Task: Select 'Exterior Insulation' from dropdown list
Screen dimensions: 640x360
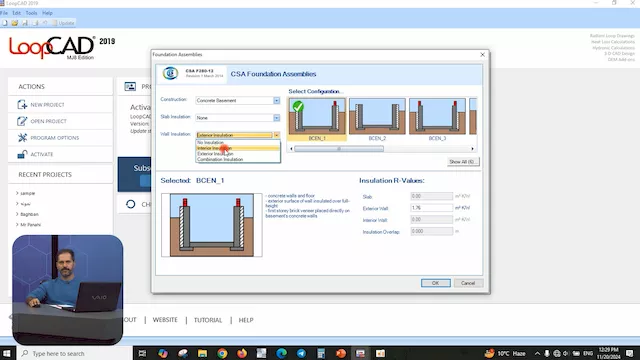Action: pos(238,154)
